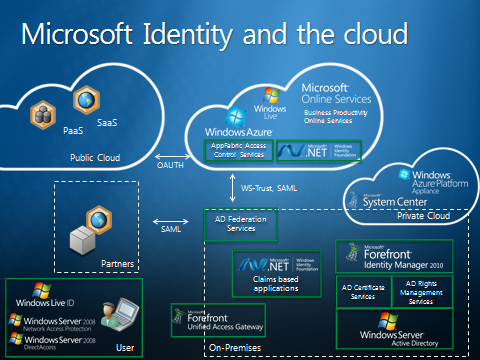Click the Windows Server Active Directory flag logo
The height and width of the screenshot is (360, 480).
pyautogui.click(x=388, y=321)
